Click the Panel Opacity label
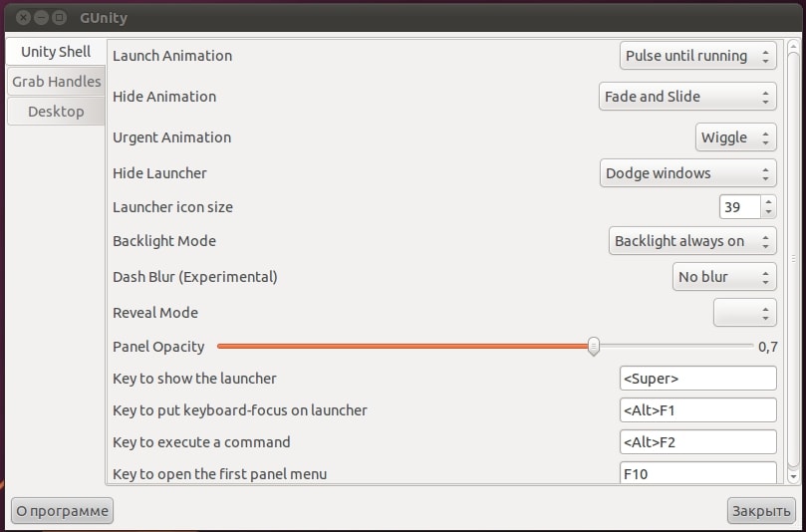Image resolution: width=806 pixels, height=532 pixels. point(158,347)
